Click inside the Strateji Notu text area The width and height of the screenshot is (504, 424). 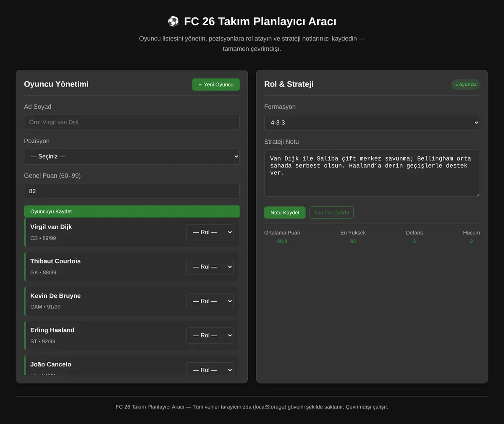[372, 173]
